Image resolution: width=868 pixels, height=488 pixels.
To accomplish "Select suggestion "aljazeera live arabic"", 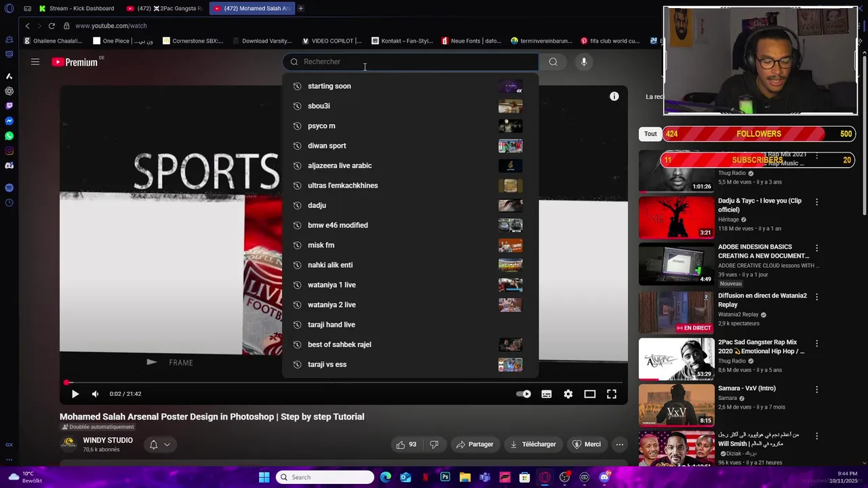I will click(410, 165).
